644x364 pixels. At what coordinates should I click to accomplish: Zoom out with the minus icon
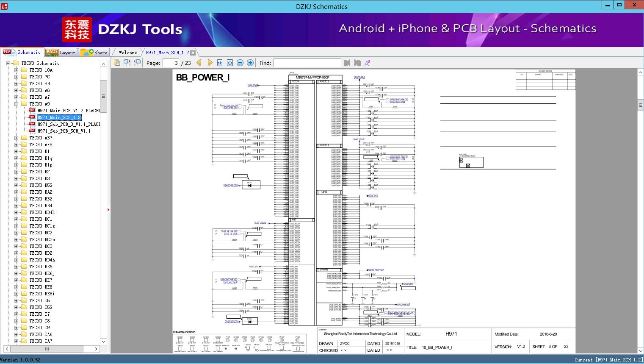240,63
